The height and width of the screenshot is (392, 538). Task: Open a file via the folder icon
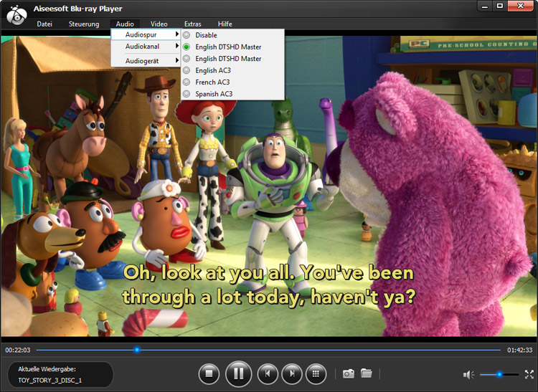click(x=367, y=373)
